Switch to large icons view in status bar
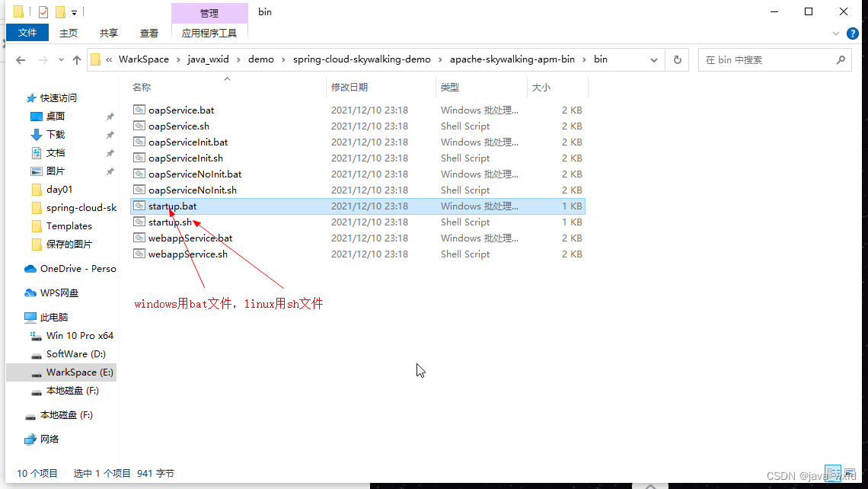This screenshot has width=868, height=489. (x=850, y=473)
